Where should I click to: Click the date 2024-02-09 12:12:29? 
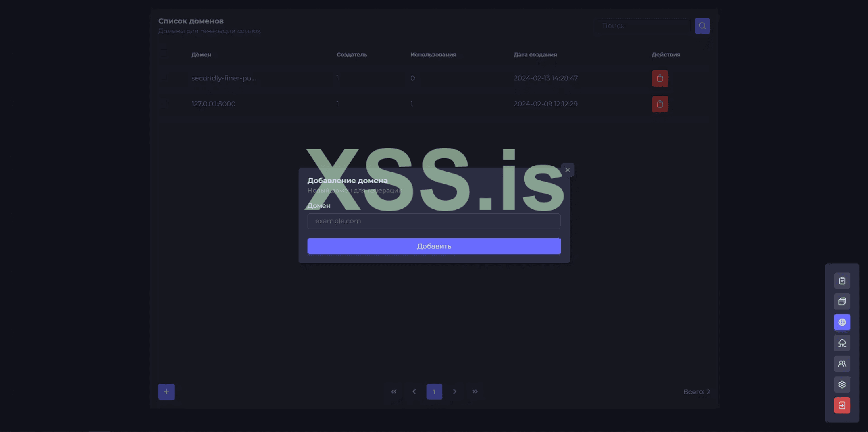coord(545,104)
